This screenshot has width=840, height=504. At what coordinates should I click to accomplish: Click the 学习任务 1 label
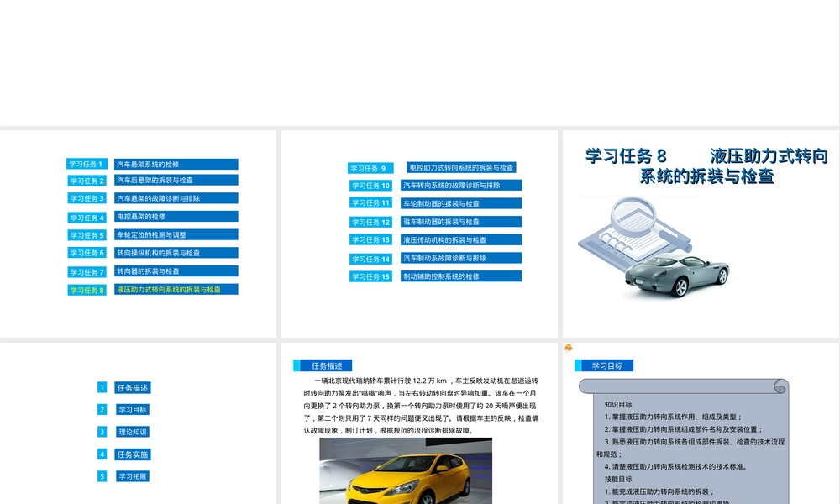coord(87,164)
